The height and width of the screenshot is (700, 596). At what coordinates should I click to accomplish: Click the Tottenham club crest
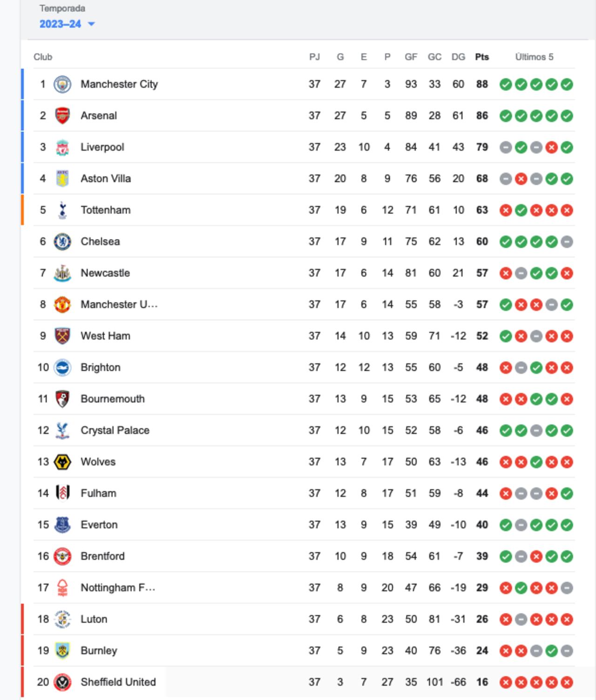click(x=62, y=210)
